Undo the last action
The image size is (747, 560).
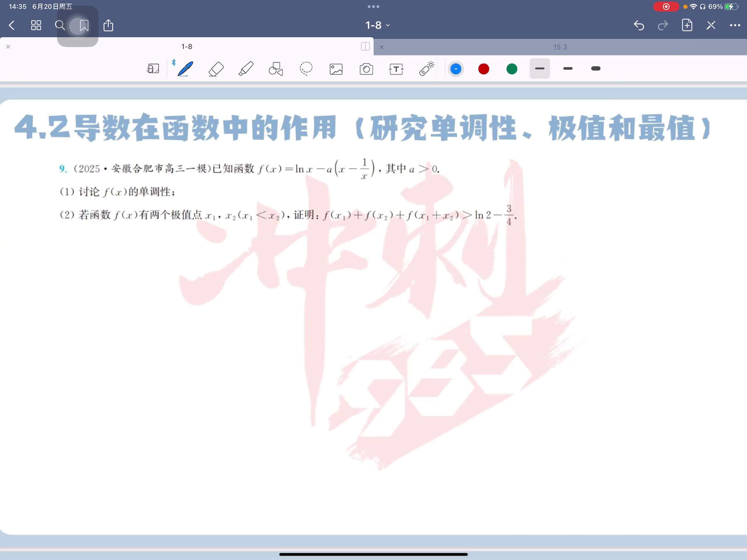[638, 25]
